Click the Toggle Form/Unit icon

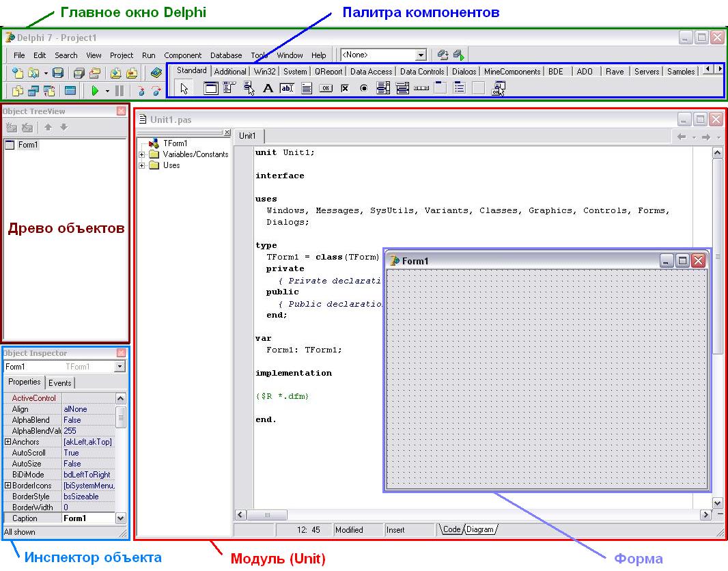pyautogui.click(x=48, y=91)
